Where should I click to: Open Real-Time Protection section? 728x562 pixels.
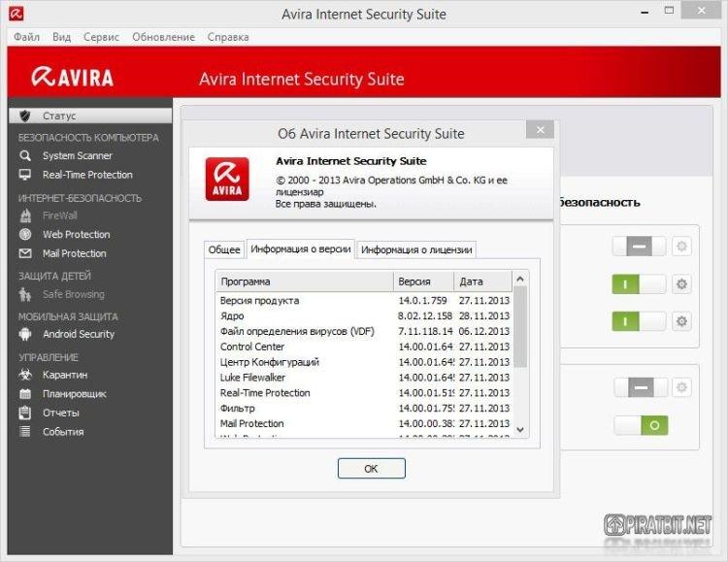click(x=87, y=175)
